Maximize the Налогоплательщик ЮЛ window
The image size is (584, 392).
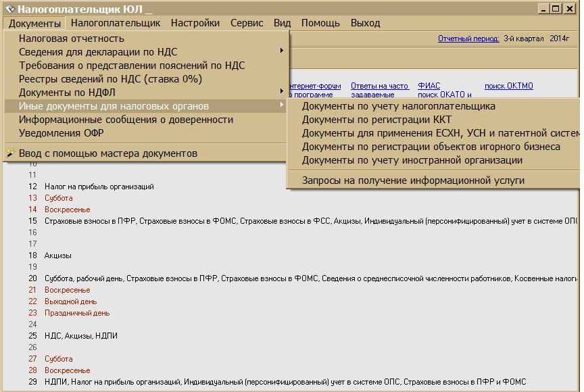tap(556, 9)
